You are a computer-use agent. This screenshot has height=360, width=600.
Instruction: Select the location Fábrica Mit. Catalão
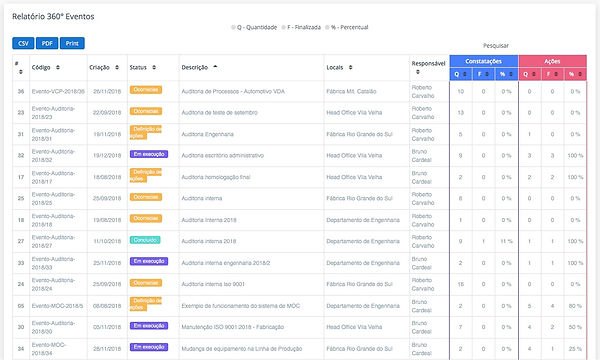pyautogui.click(x=351, y=91)
